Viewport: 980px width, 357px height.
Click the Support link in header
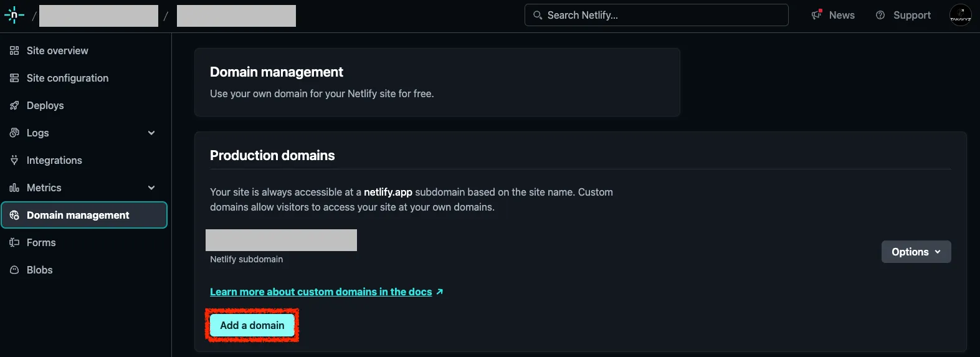pos(911,15)
